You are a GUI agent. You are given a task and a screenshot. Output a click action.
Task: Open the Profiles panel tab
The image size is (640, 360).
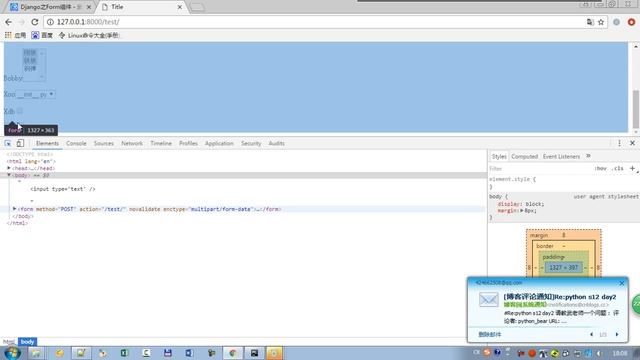[x=188, y=143]
